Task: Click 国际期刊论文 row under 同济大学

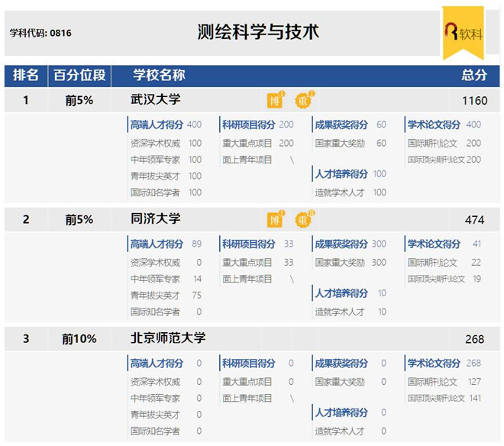Action: pyautogui.click(x=444, y=263)
